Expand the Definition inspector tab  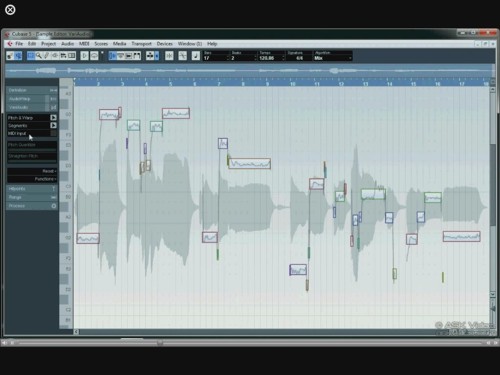[x=32, y=90]
